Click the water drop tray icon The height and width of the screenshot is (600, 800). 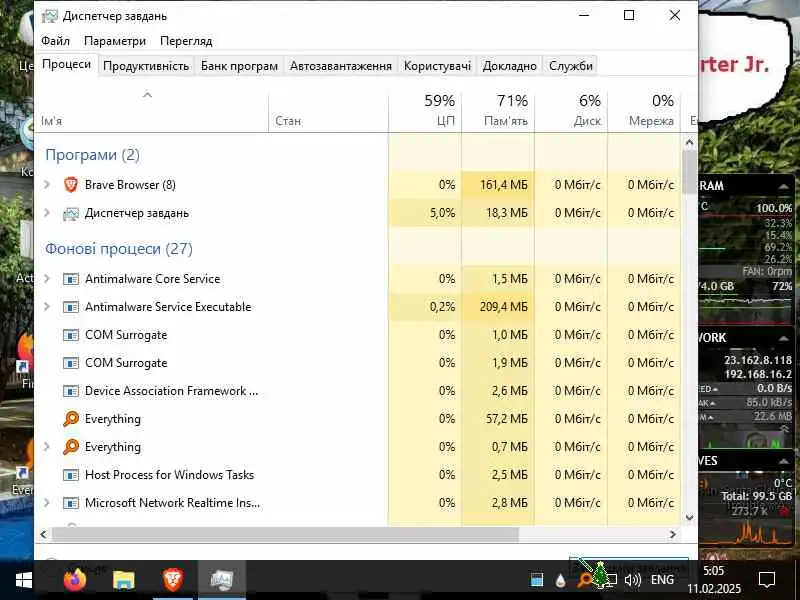pos(561,580)
